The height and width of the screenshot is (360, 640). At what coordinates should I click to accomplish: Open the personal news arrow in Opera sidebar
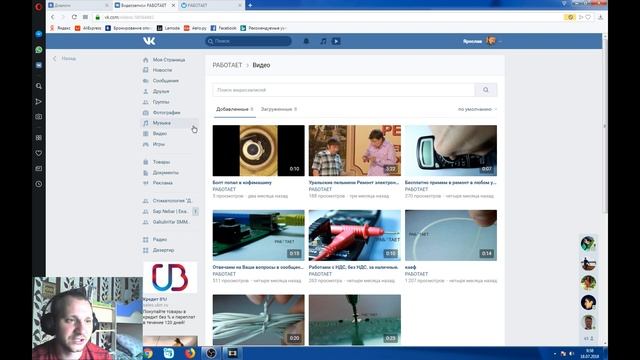39,101
